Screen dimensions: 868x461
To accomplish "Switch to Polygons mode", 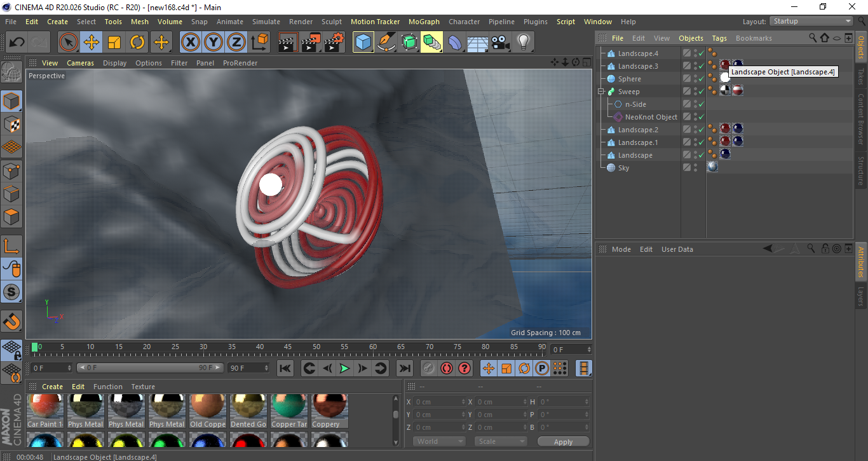I will pyautogui.click(x=11, y=217).
